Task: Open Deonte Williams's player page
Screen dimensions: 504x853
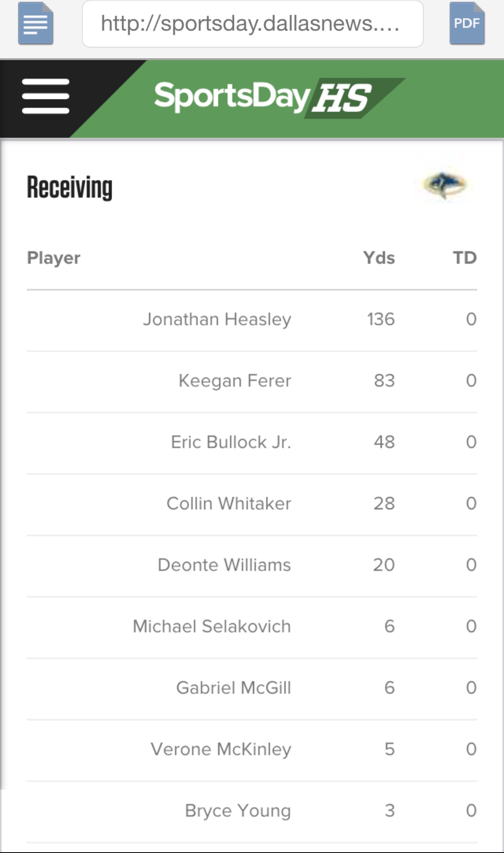Action: (224, 565)
